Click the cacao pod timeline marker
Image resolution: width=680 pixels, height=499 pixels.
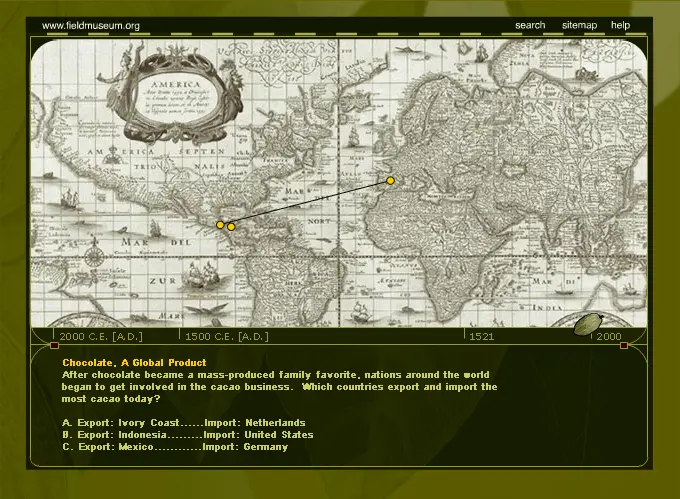[588, 324]
